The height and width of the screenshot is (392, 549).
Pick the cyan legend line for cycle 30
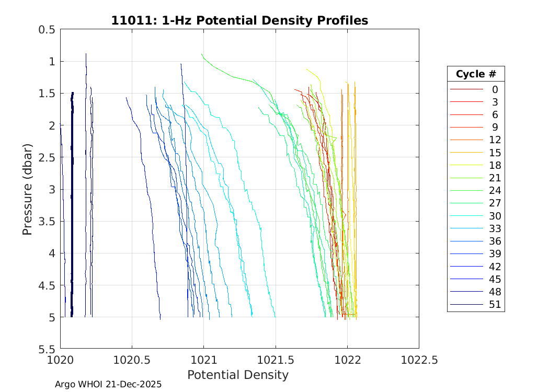[466, 216]
